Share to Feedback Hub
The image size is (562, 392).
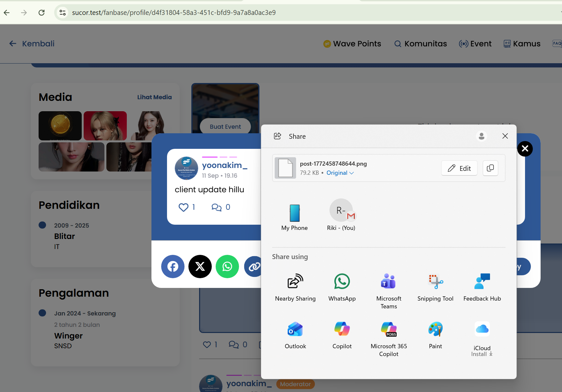tap(482, 287)
